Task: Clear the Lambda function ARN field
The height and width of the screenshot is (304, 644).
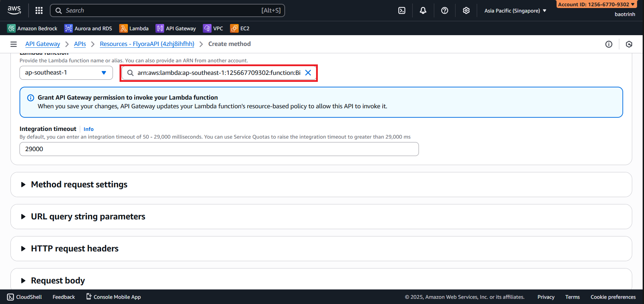Action: [308, 73]
